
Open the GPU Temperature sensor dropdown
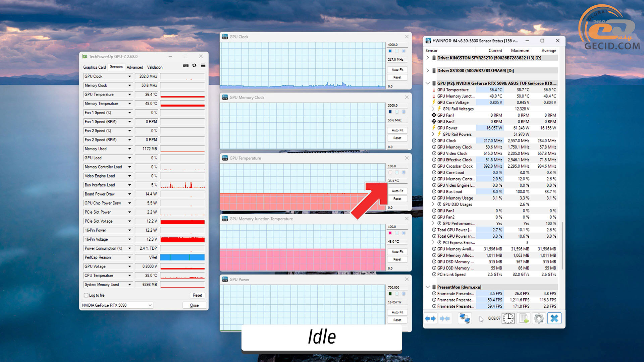(x=129, y=95)
